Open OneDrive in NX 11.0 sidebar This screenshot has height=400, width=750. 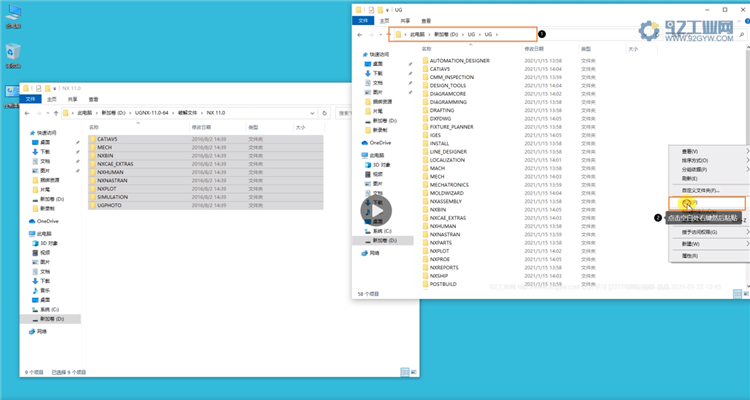coord(44,221)
